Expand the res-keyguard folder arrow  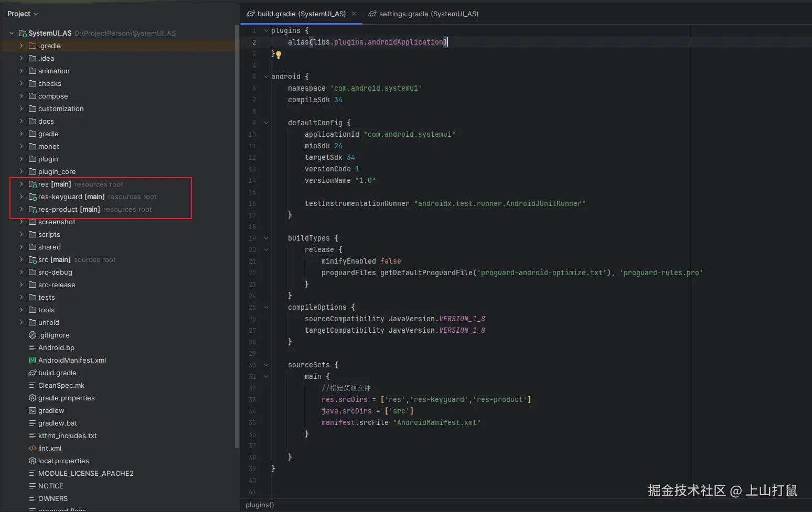pos(21,197)
